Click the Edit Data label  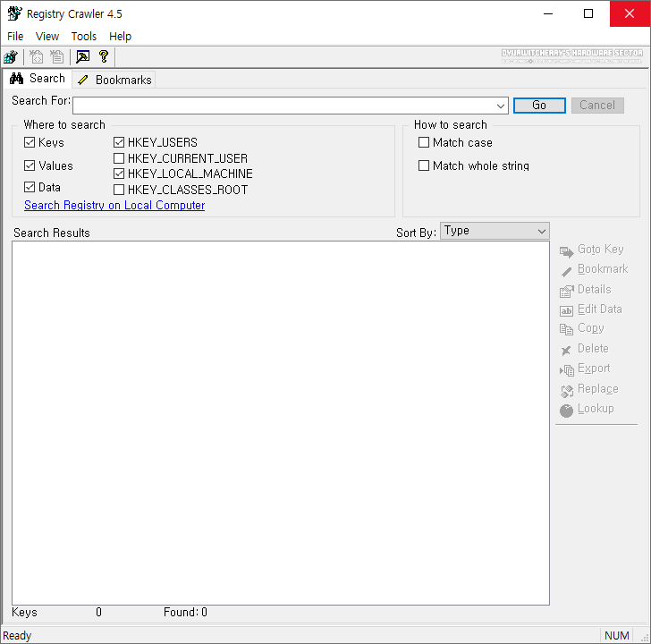click(600, 309)
